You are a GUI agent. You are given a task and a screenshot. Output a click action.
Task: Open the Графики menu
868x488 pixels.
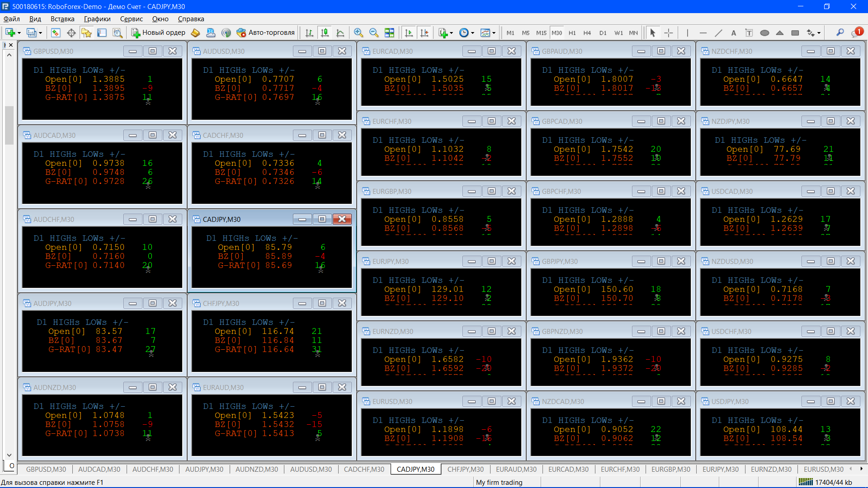pyautogui.click(x=97, y=19)
